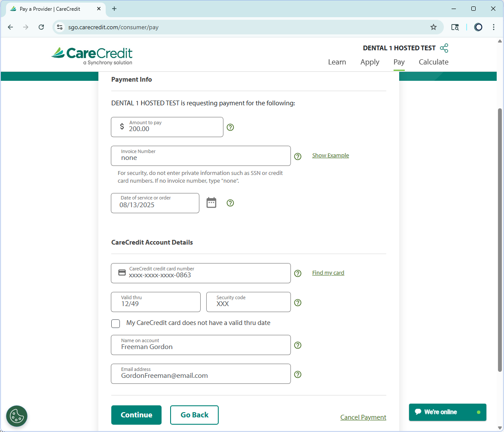Open the Apply menu item
504x432 pixels.
[x=370, y=62]
